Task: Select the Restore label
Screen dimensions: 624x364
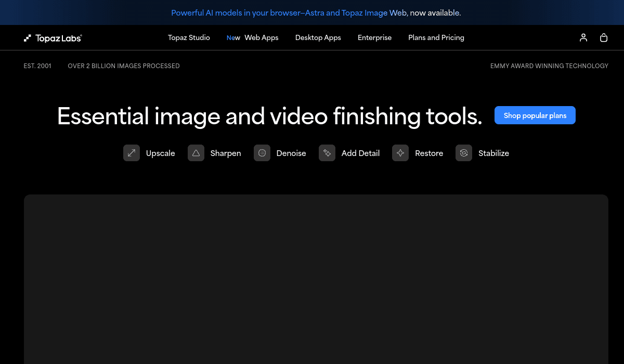Action: (x=429, y=153)
